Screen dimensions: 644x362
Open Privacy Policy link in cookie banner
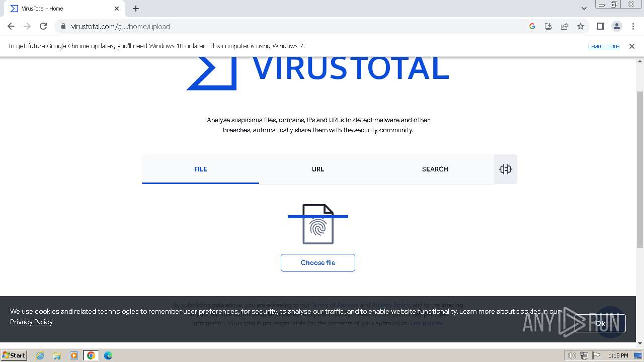(x=31, y=322)
